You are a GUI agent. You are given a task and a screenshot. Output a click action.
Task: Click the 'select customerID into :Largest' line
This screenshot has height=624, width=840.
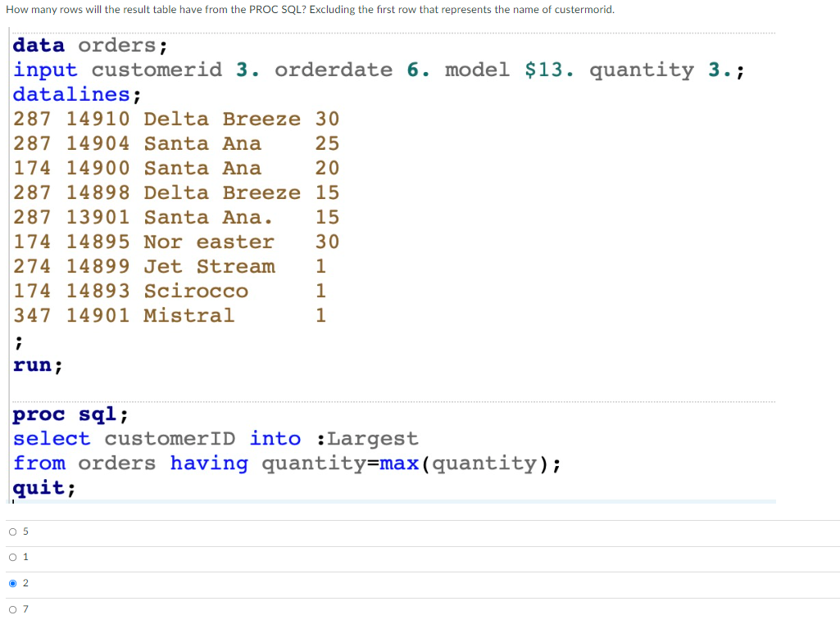pyautogui.click(x=216, y=439)
